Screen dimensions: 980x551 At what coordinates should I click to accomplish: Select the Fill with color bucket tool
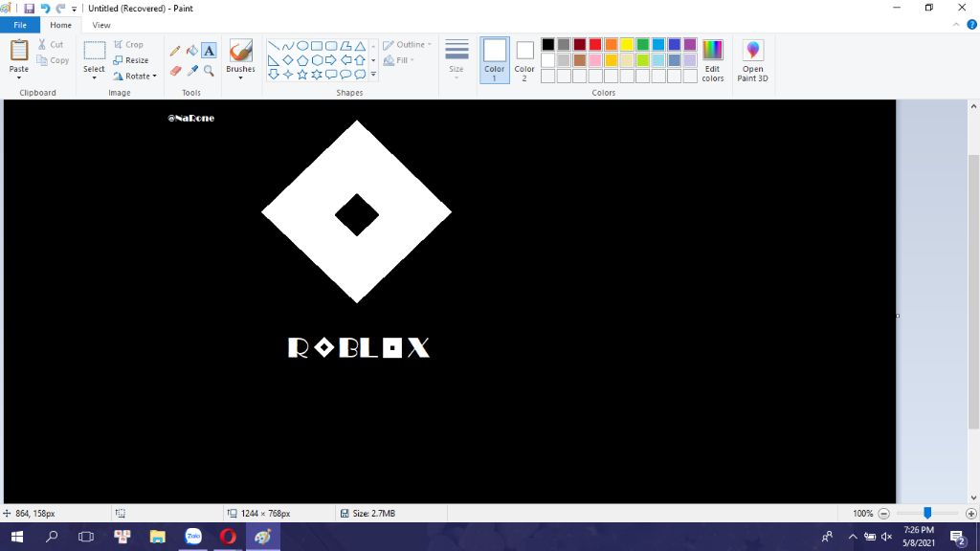coord(191,51)
